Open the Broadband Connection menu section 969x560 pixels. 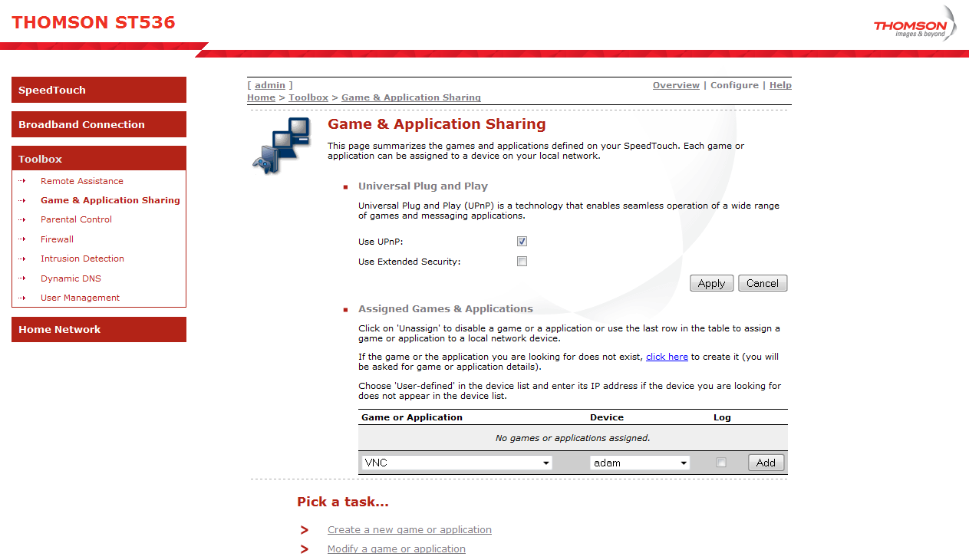[x=99, y=124]
